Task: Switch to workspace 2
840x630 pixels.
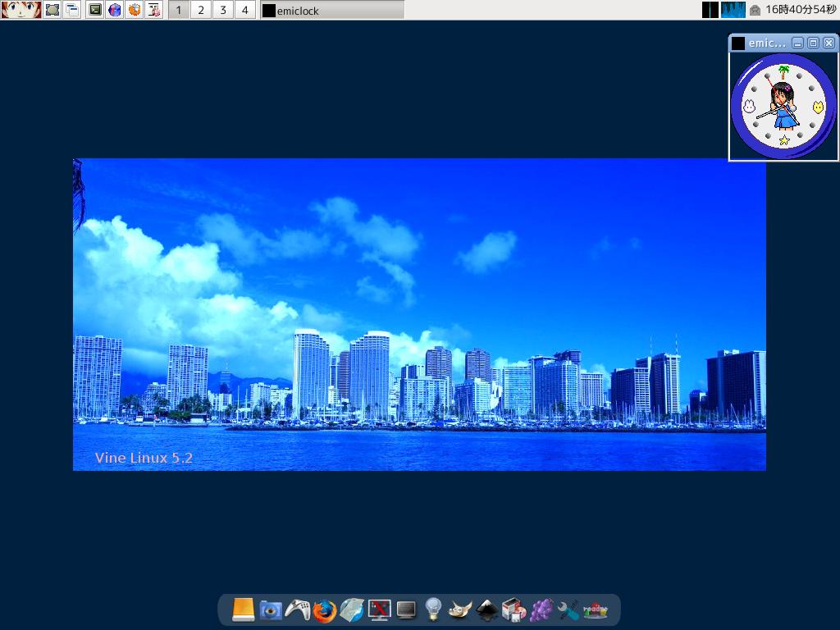Action: click(199, 10)
